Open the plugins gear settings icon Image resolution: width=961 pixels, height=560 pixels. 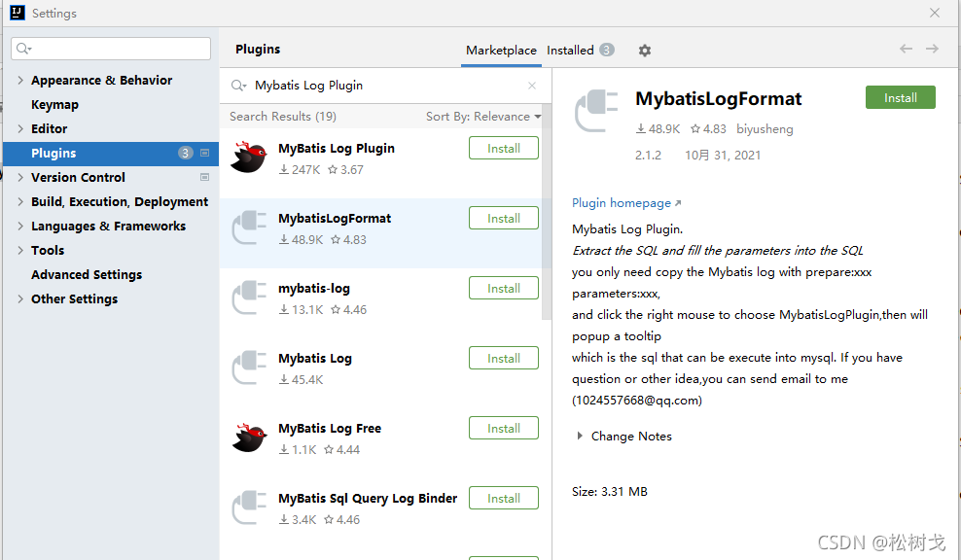click(644, 51)
